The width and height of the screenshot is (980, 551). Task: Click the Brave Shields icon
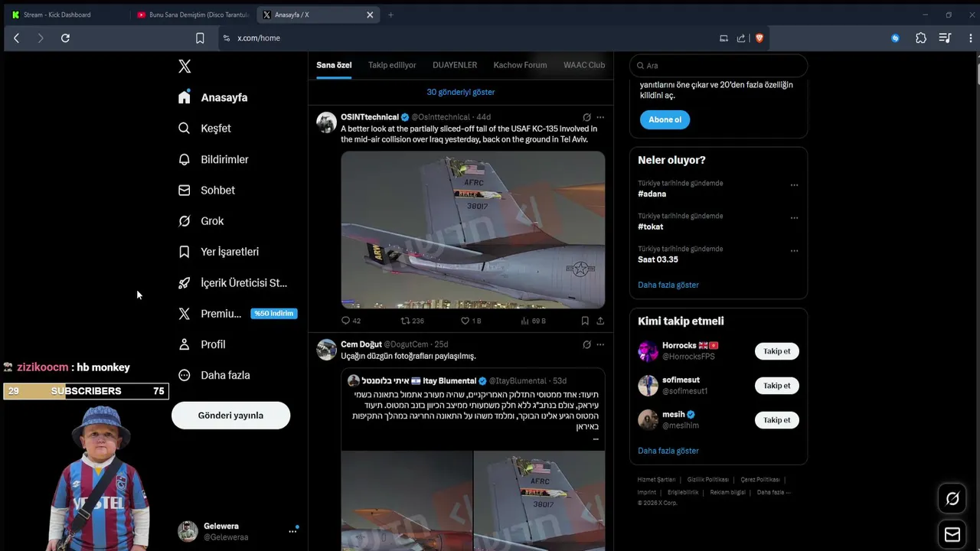[759, 37]
